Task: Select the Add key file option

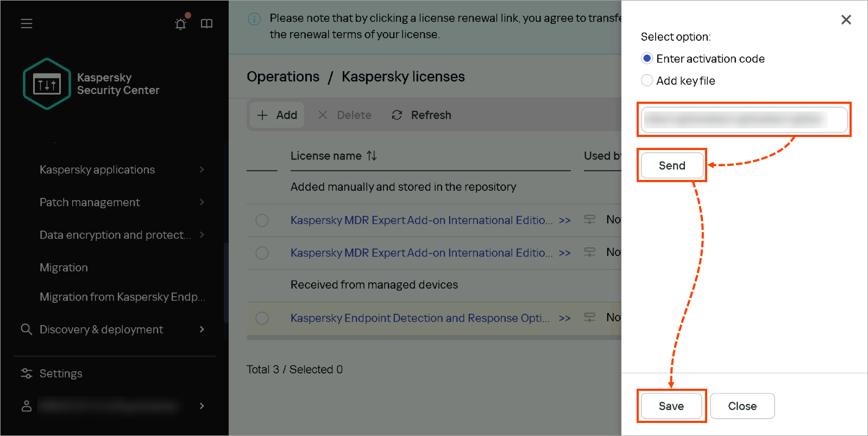Action: click(646, 80)
